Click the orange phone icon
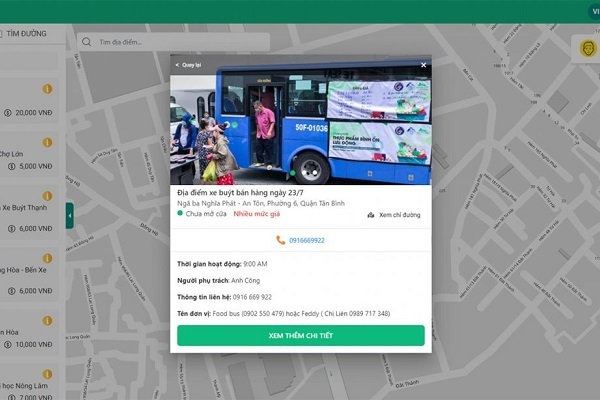 point(280,240)
